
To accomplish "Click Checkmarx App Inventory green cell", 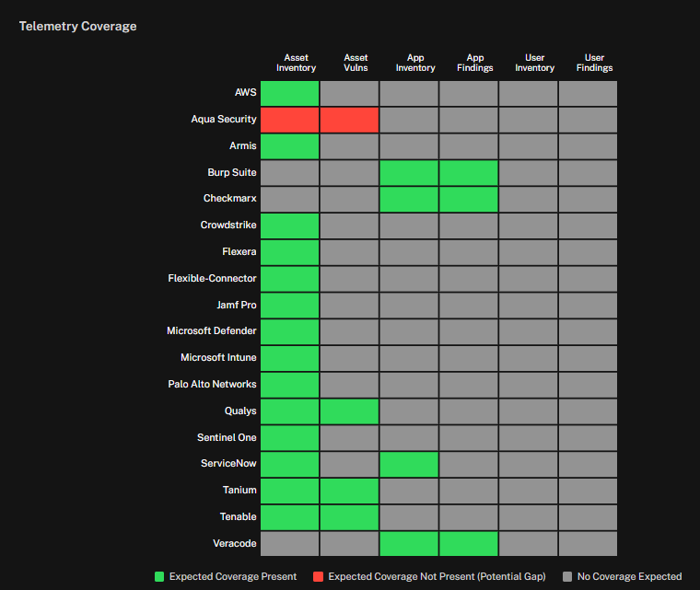I will click(409, 199).
